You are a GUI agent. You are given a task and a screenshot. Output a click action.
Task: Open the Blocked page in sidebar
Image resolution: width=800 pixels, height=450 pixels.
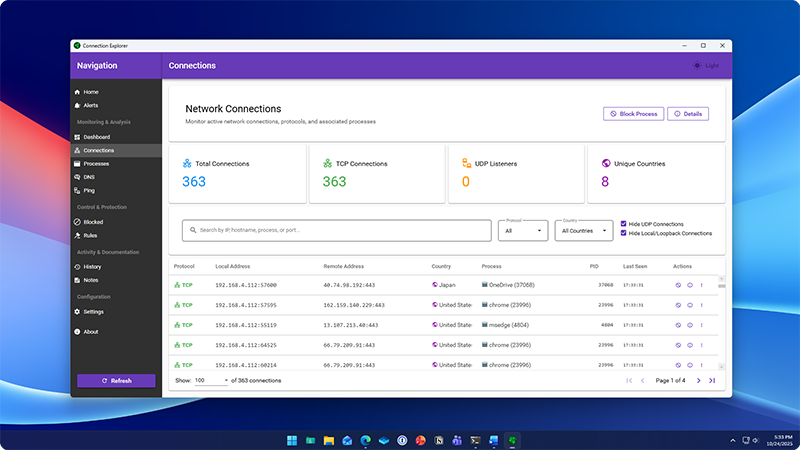point(92,222)
